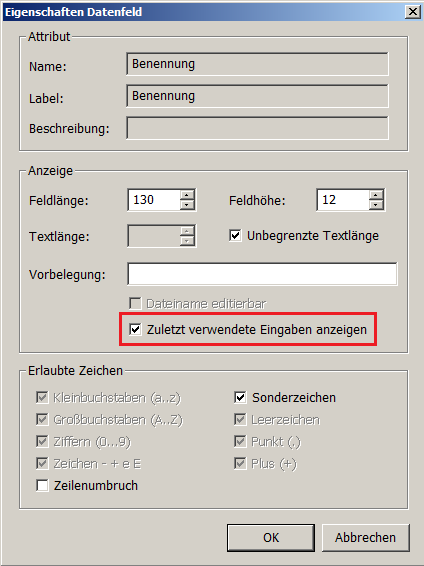The height and width of the screenshot is (566, 424).
Task: Enable the Zeilenumbruch checkbox
Action: 42,486
